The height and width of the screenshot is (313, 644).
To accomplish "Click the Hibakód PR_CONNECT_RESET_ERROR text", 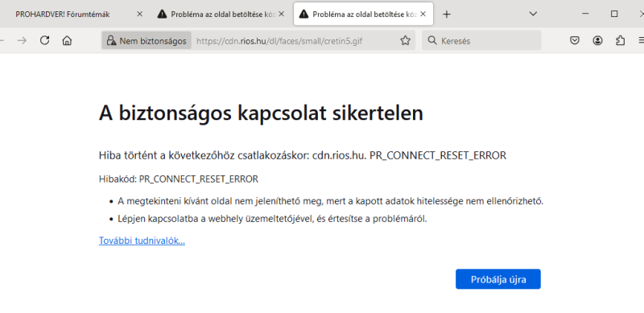I will (179, 179).
